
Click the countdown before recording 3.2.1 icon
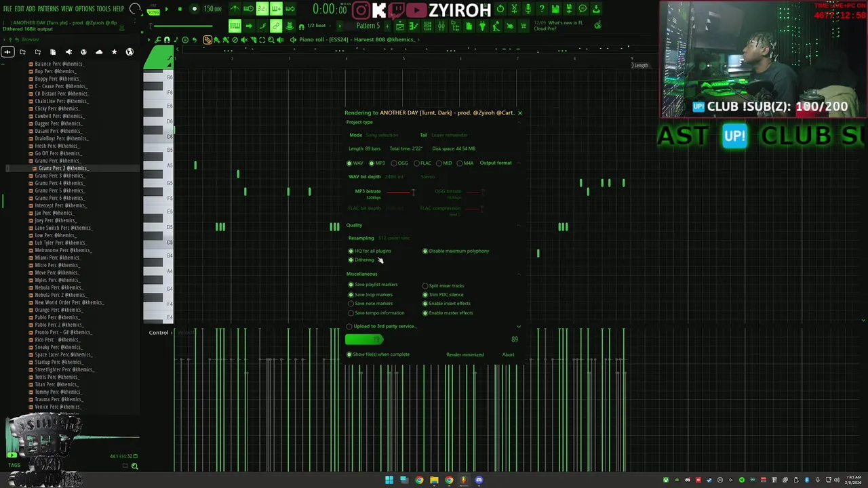point(262,9)
